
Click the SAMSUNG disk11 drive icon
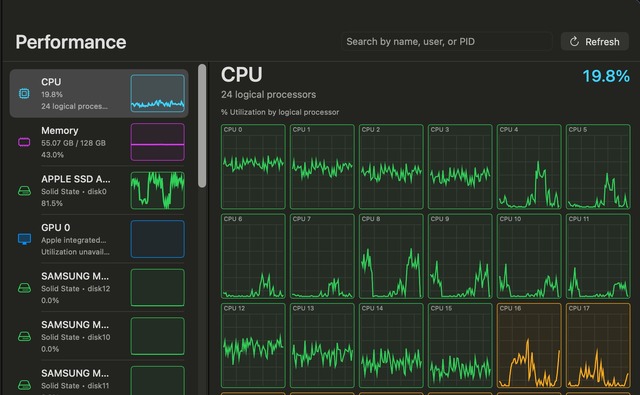pyautogui.click(x=24, y=385)
